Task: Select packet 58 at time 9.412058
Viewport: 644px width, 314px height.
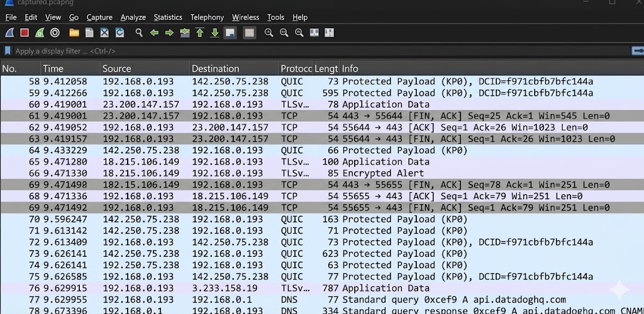Action: (x=322, y=81)
